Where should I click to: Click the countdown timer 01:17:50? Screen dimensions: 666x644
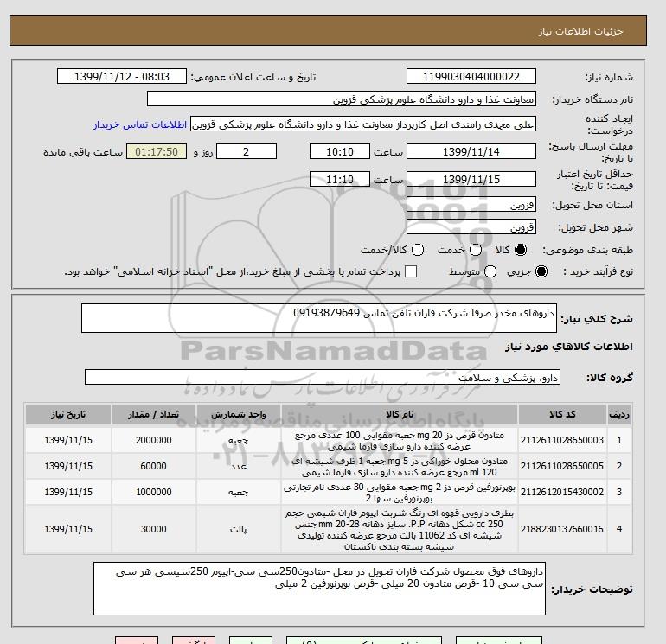(157, 151)
